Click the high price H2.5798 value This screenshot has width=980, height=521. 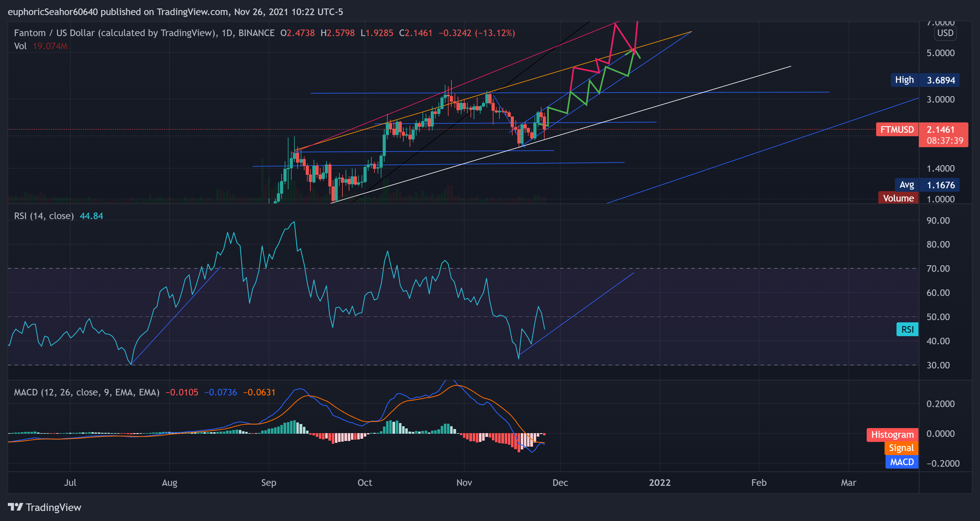[337, 33]
